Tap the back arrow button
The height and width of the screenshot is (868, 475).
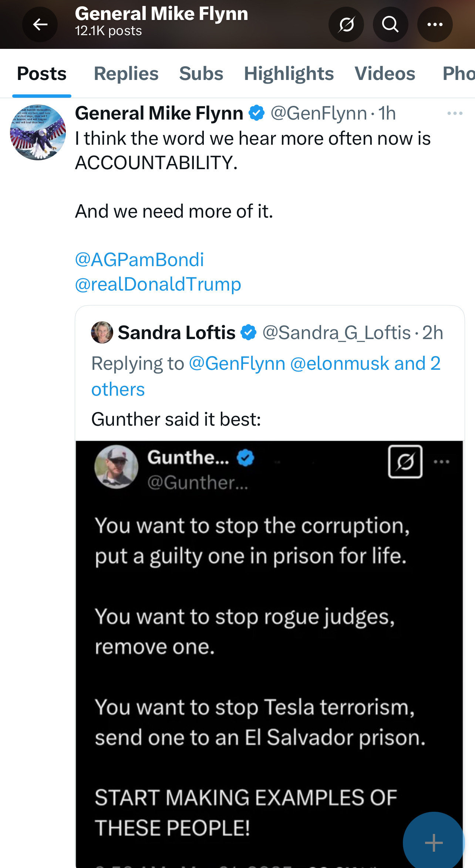[x=40, y=24]
